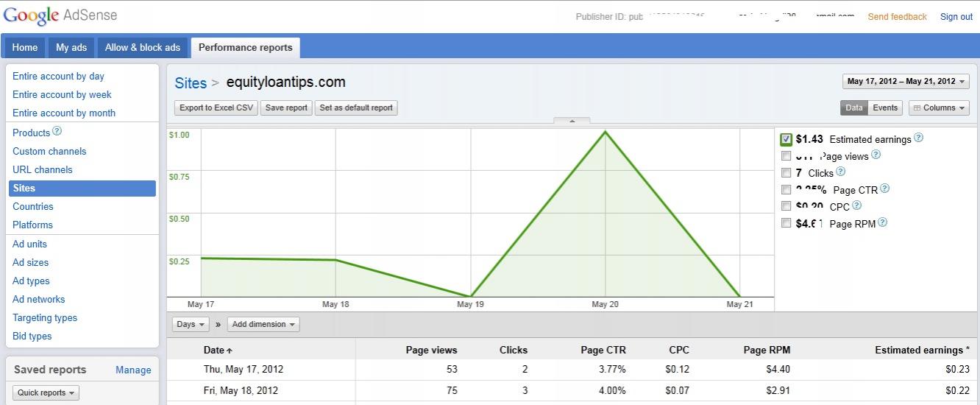Open Entire account by week report
Viewport: 980px width, 405px height.
[x=62, y=94]
